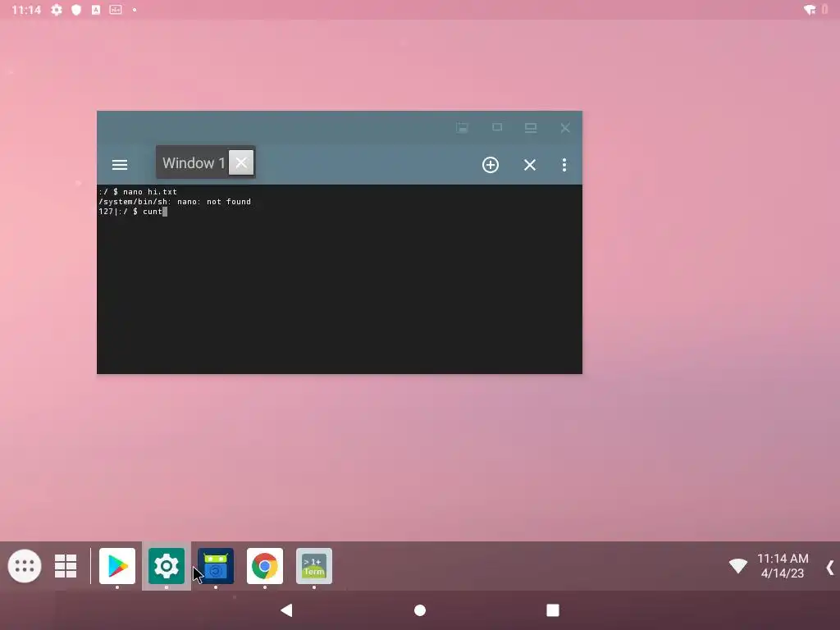Image resolution: width=840 pixels, height=630 pixels.
Task: Click the 'nano hi.txt' command line
Action: [x=138, y=191]
